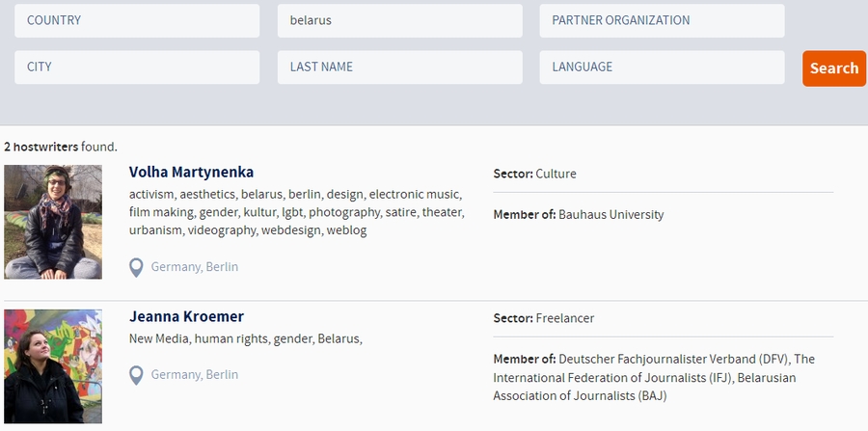Select the LANGUAGE input field
Viewport: 868px width, 431px height.
662,67
